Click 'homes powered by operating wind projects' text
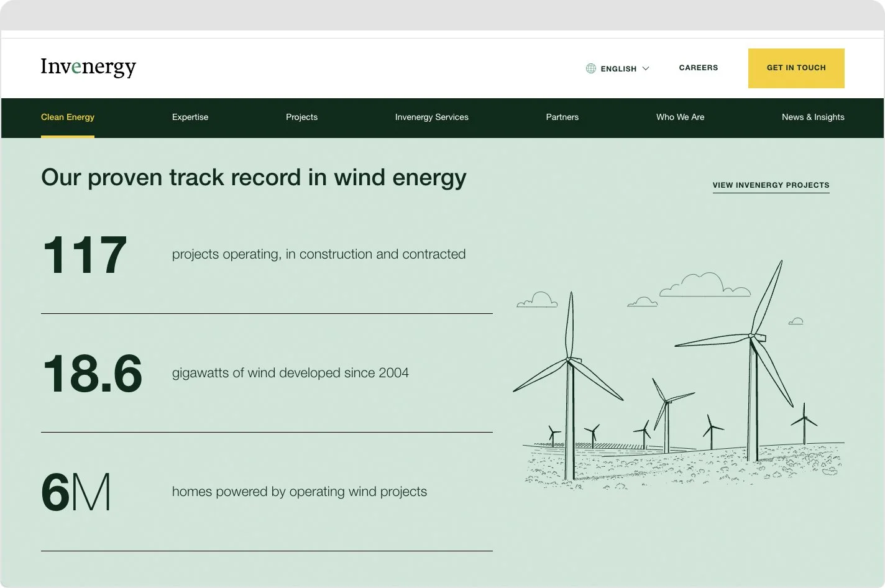This screenshot has height=588, width=885. 300,492
